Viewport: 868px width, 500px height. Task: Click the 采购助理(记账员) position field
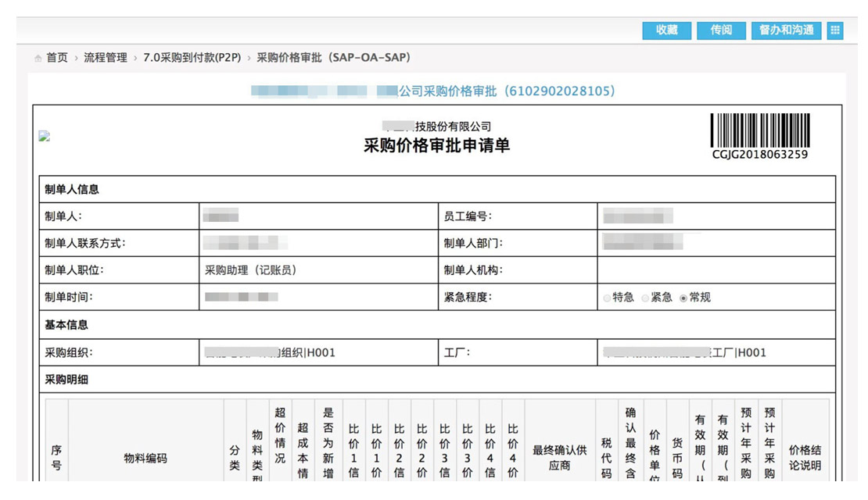pyautogui.click(x=251, y=270)
